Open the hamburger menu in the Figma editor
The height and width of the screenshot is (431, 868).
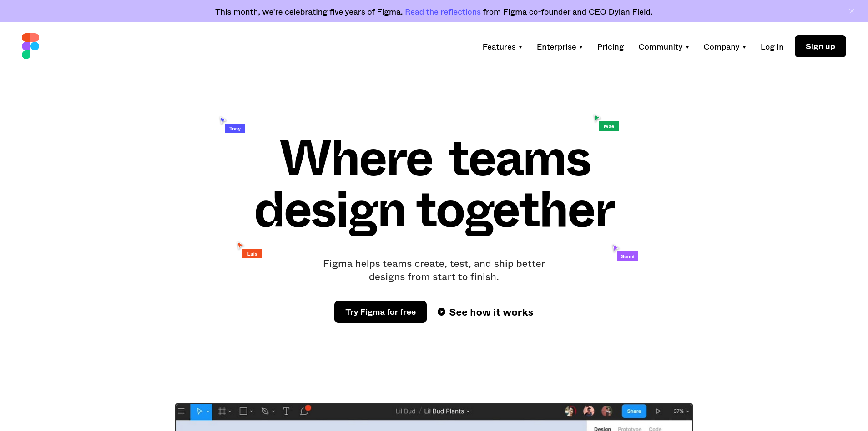click(x=181, y=411)
